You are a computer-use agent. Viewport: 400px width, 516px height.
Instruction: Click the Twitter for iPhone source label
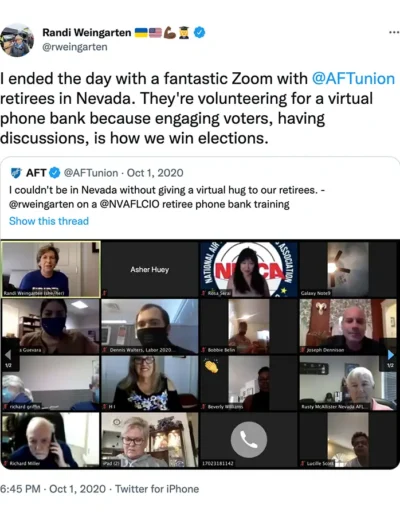coord(157,489)
